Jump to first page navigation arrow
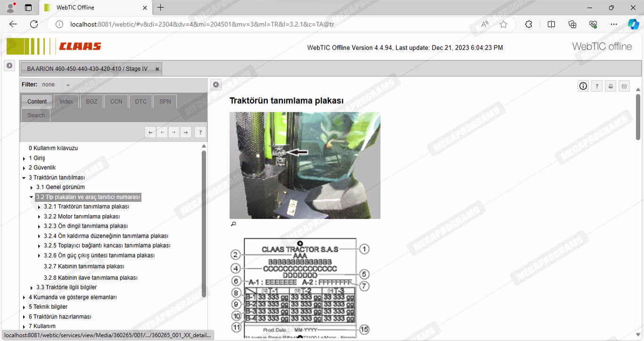Viewport: 644px width, 341px height. pyautogui.click(x=150, y=133)
